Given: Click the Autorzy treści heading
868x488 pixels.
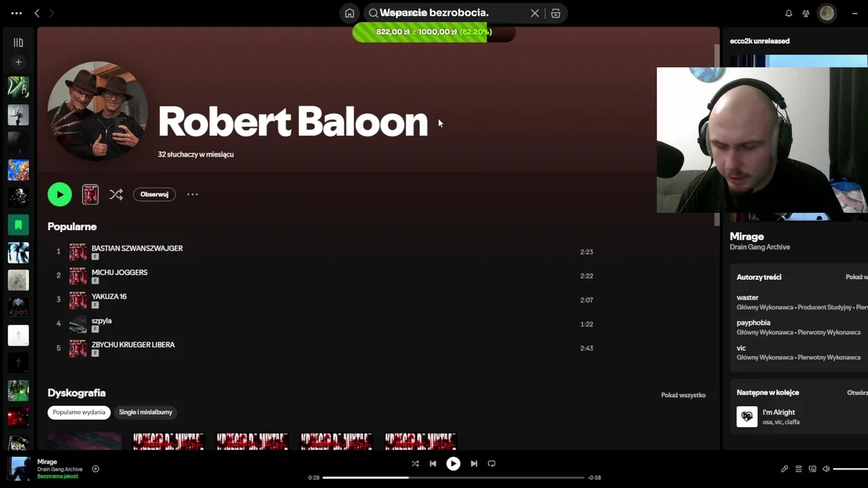Looking at the screenshot, I should tap(759, 277).
